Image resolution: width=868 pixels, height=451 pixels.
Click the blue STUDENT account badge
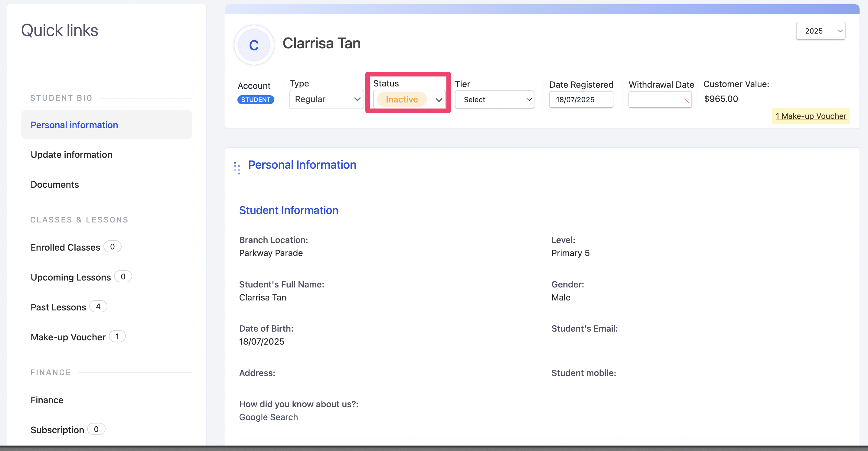click(256, 100)
